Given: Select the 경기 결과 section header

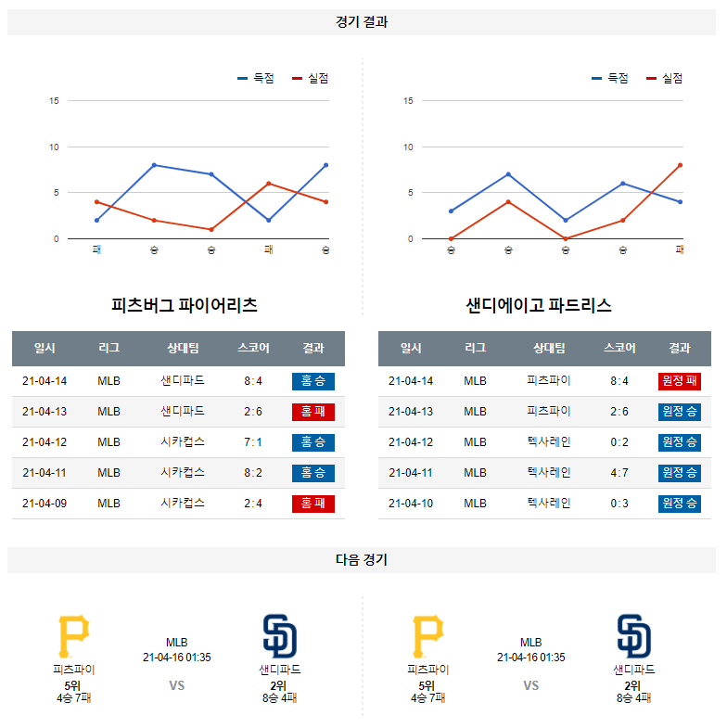Looking at the screenshot, I should [x=362, y=22].
